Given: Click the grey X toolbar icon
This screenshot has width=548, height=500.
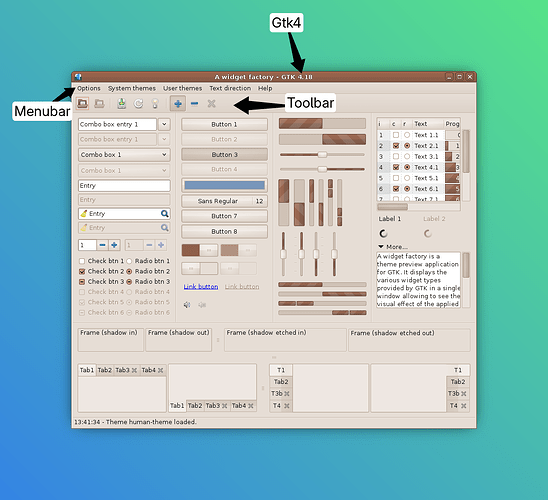Looking at the screenshot, I should coord(211,103).
